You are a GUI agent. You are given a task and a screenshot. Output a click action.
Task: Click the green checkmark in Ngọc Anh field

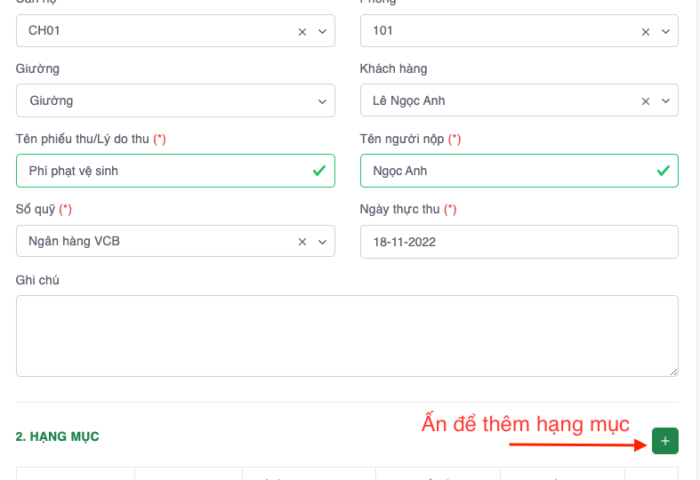[x=663, y=171]
